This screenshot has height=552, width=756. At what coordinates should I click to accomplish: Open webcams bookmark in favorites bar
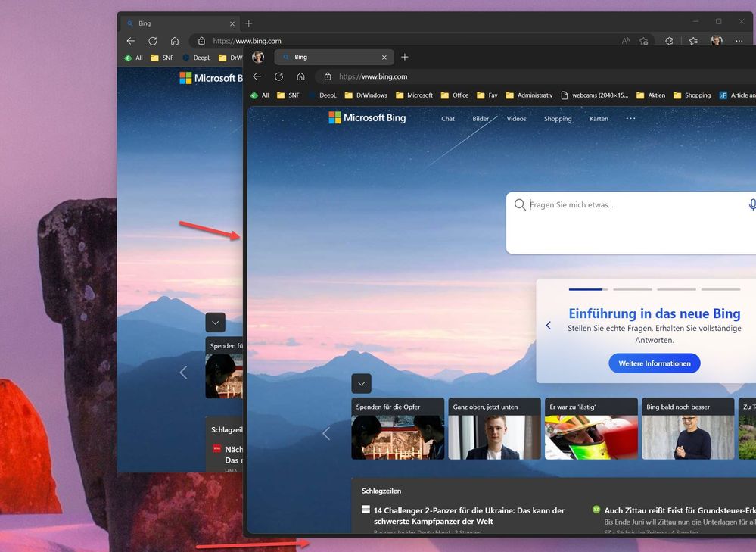(595, 95)
